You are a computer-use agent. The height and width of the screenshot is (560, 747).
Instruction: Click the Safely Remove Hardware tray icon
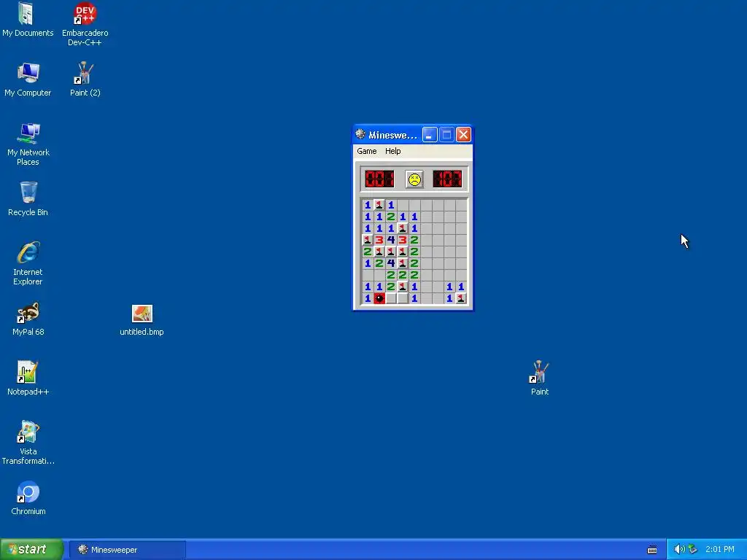pos(693,550)
